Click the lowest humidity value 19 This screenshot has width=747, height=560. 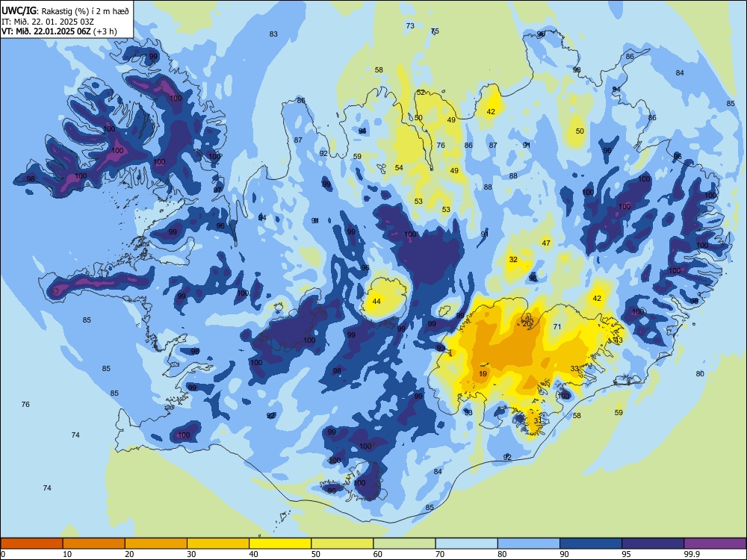tap(483, 374)
